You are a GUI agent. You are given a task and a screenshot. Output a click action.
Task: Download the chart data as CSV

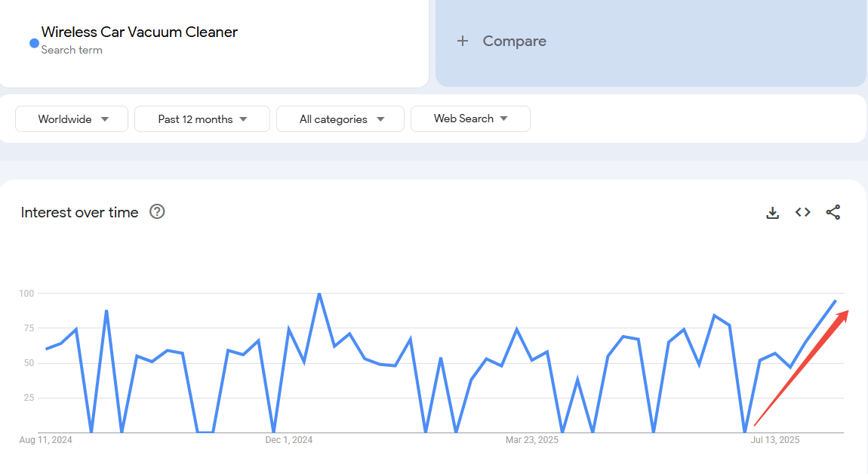(772, 212)
